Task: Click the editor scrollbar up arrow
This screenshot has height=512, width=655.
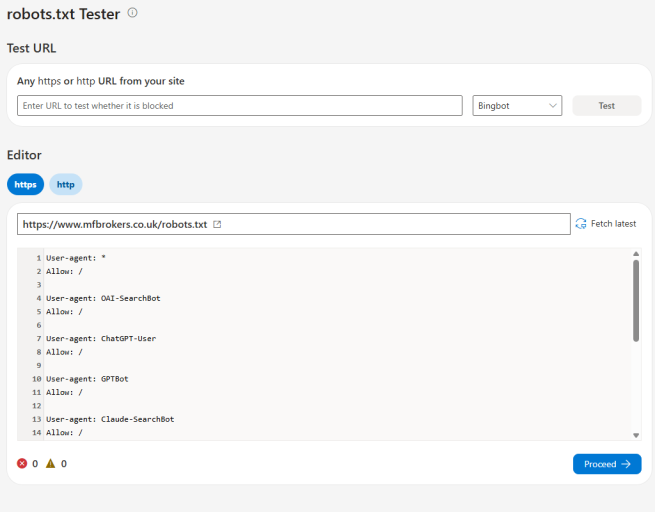Action: click(x=636, y=254)
